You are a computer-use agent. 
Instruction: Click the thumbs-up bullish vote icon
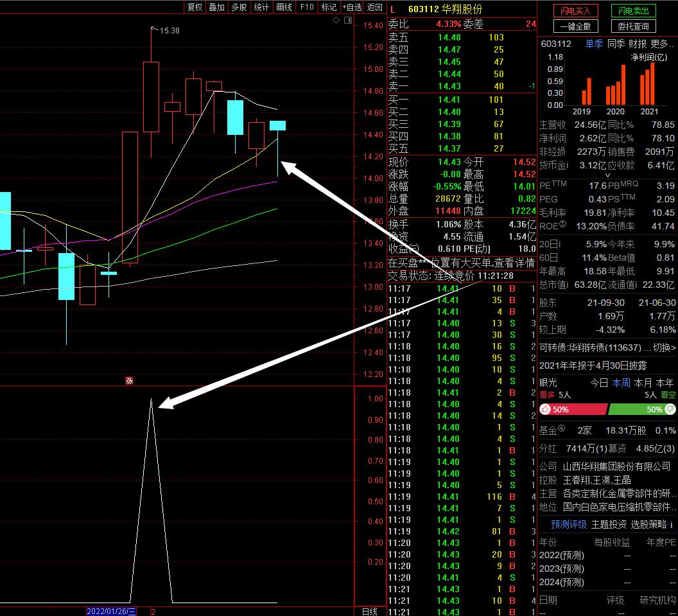click(545, 409)
